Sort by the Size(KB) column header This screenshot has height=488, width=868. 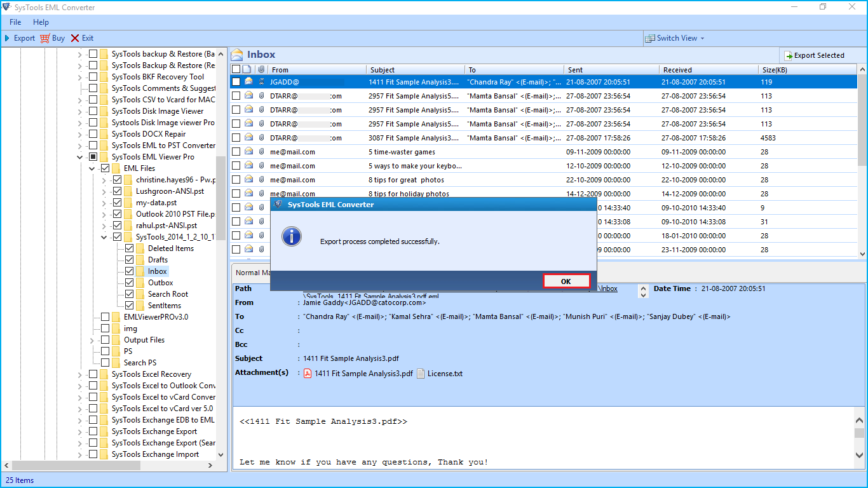click(x=808, y=69)
